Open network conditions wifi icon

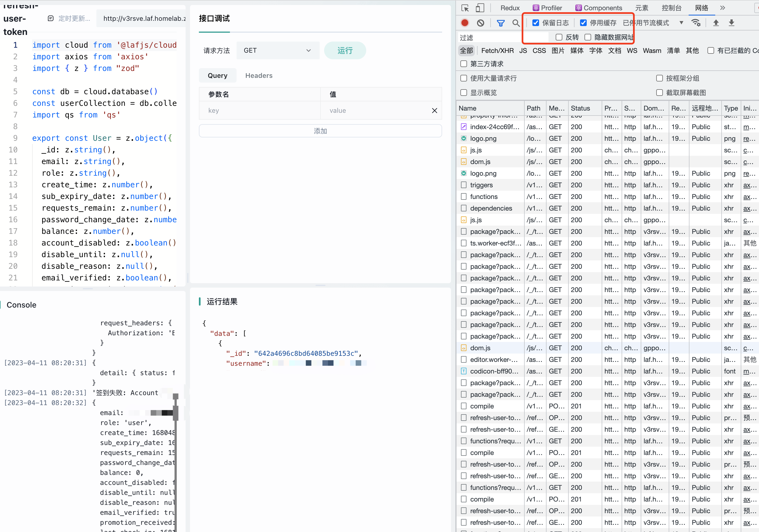tap(696, 23)
